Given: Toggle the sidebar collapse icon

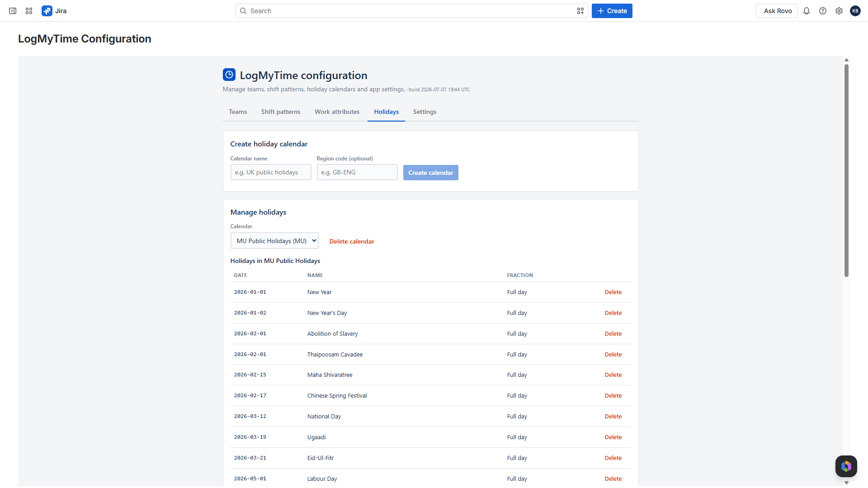Looking at the screenshot, I should tap(13, 11).
